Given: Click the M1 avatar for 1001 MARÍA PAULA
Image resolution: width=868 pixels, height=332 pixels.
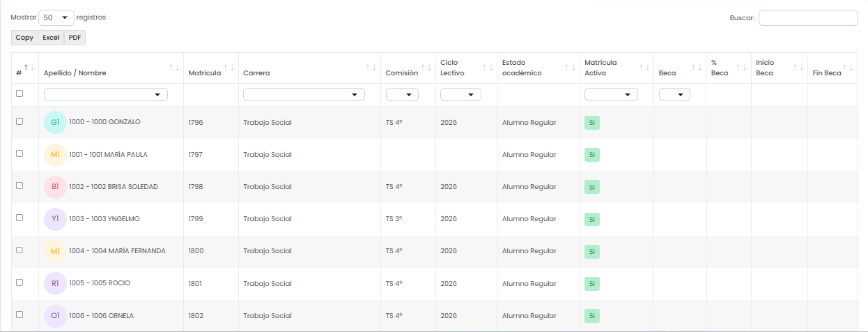Looking at the screenshot, I should click(x=55, y=154).
